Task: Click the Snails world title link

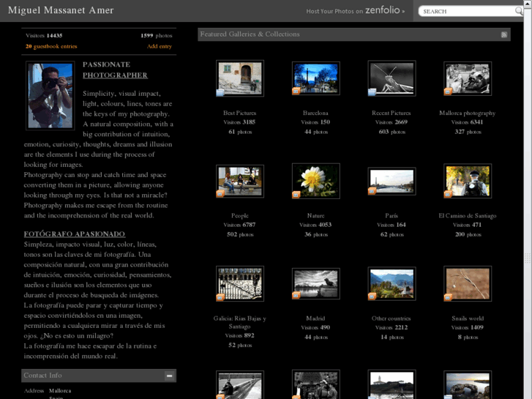Action: click(468, 318)
